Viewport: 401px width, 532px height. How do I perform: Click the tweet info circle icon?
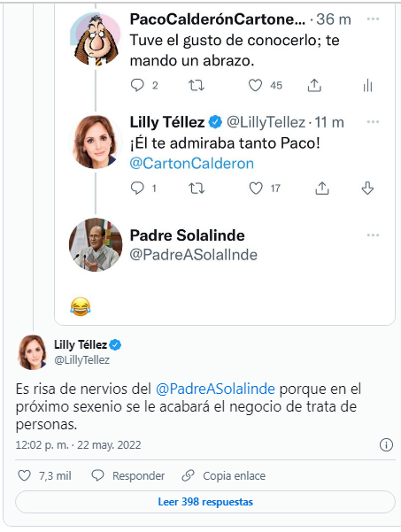coord(386,444)
